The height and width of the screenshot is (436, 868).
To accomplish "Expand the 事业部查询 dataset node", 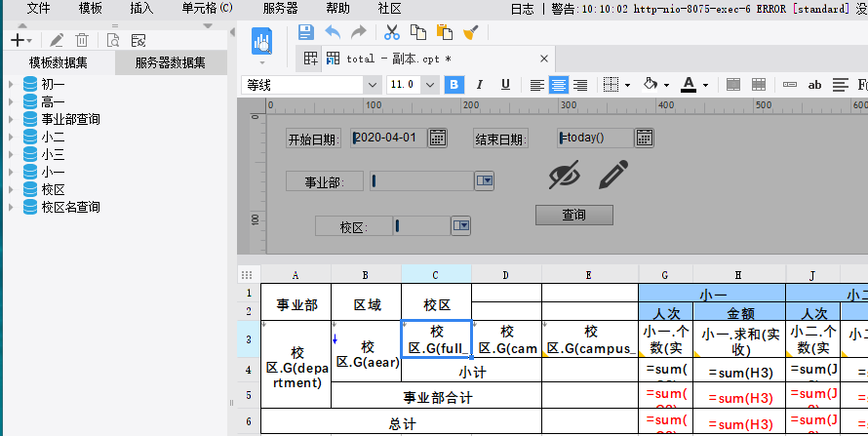I will pos(11,119).
